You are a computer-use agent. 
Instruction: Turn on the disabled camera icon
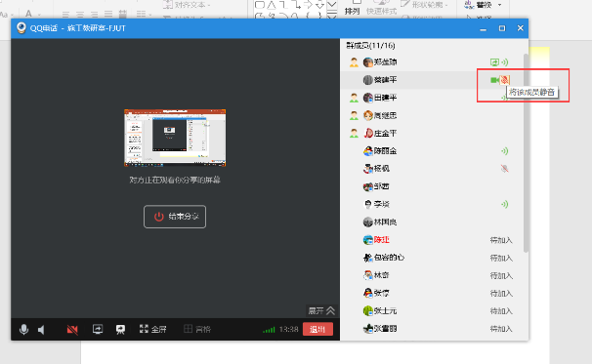tap(72, 330)
